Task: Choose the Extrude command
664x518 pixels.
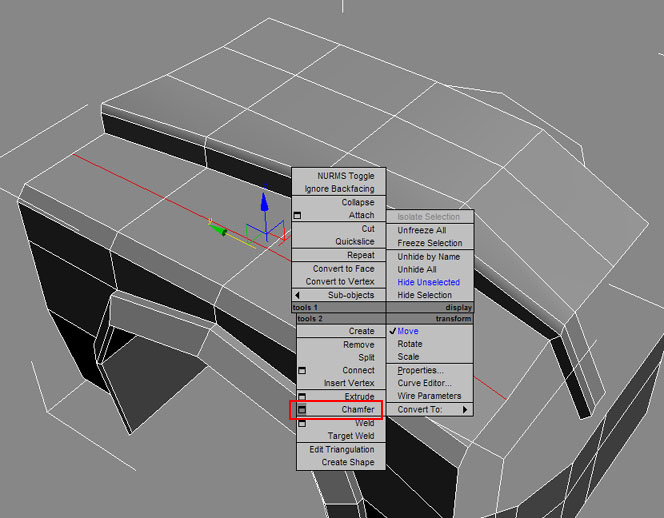Action: tap(360, 396)
